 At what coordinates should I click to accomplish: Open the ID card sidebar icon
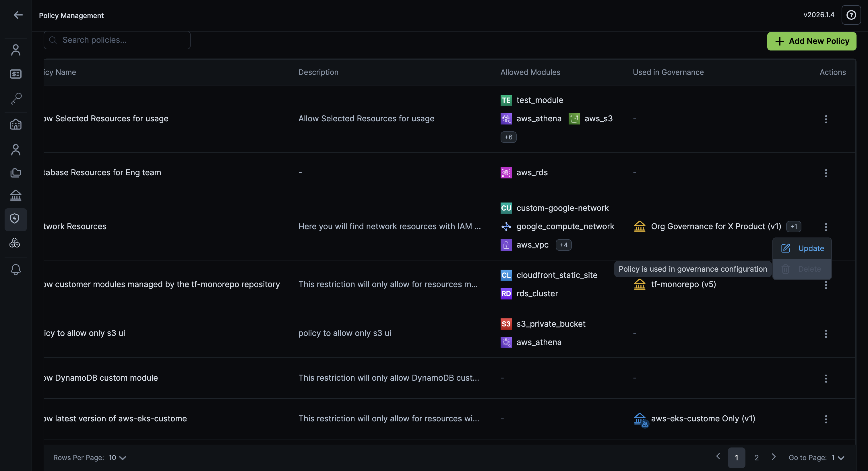click(16, 74)
